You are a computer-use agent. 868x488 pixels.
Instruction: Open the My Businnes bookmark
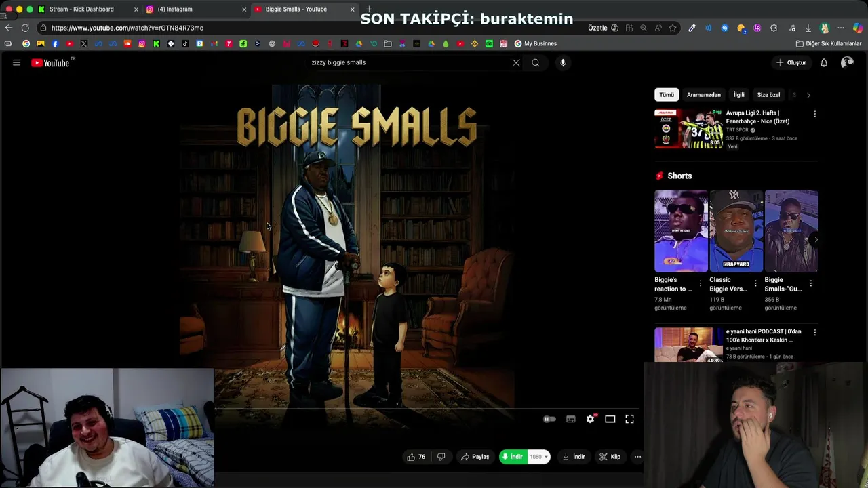(x=535, y=43)
